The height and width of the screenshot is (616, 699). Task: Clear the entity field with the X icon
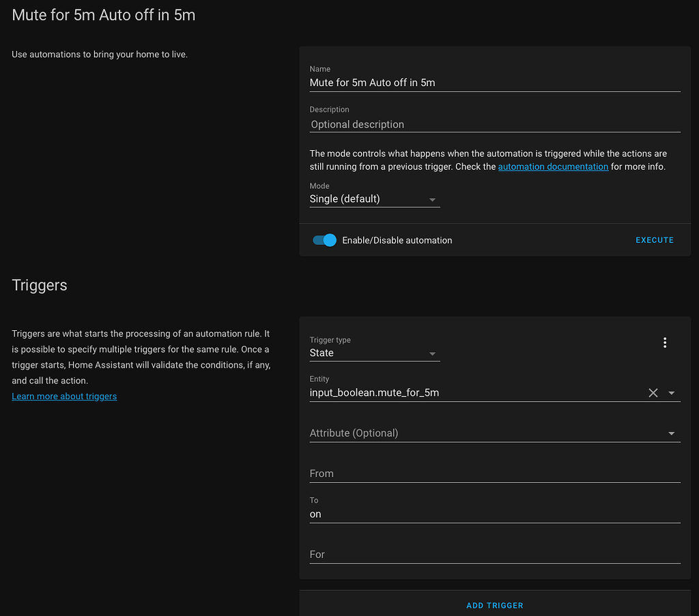(653, 393)
